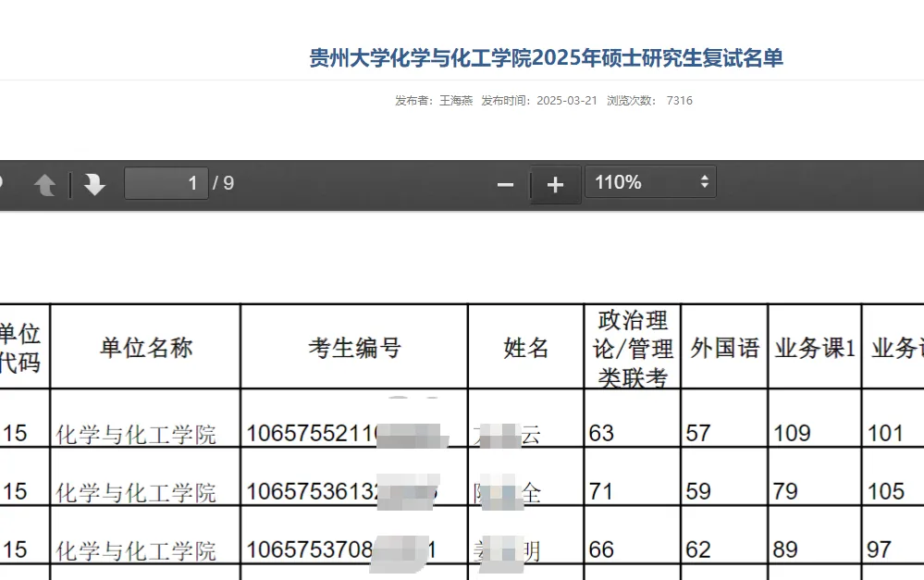Click politics score 63 cell
Screen dimensions: 924x580
(x=633, y=418)
